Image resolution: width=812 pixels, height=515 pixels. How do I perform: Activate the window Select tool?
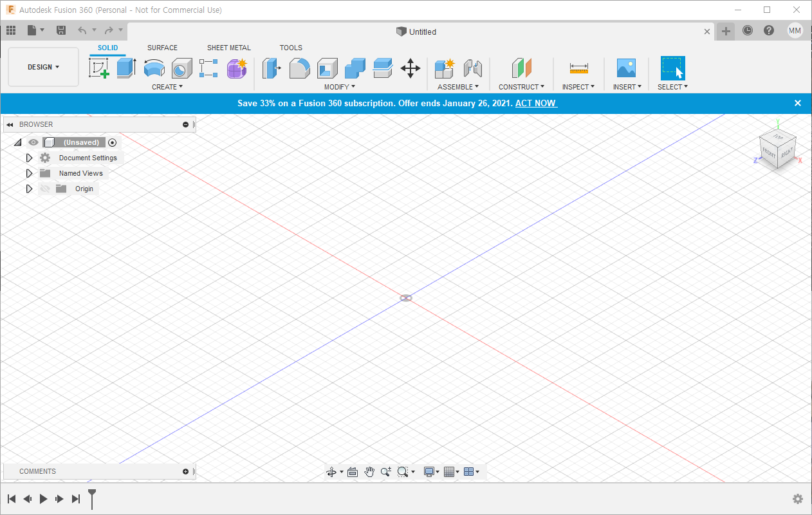(x=672, y=68)
